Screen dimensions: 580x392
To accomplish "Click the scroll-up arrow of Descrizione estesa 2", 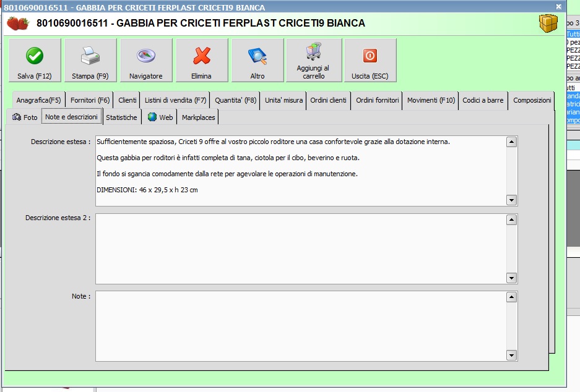I will [x=511, y=220].
